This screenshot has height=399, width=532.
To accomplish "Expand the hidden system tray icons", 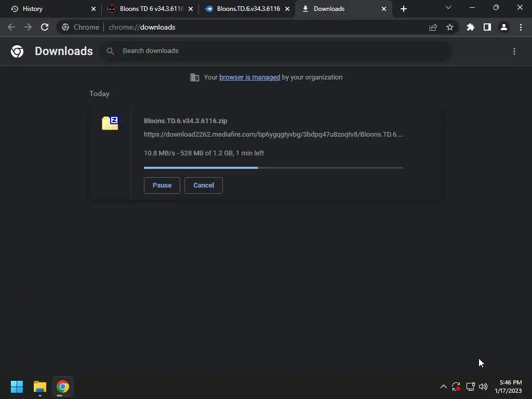I will click(x=444, y=387).
